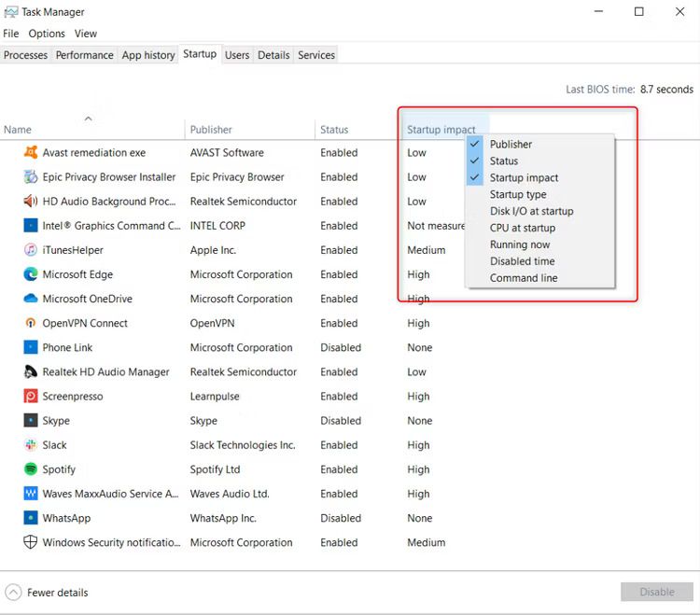This screenshot has width=700, height=615.
Task: Click the HD Audio Background Process speaker icon
Action: point(31,202)
